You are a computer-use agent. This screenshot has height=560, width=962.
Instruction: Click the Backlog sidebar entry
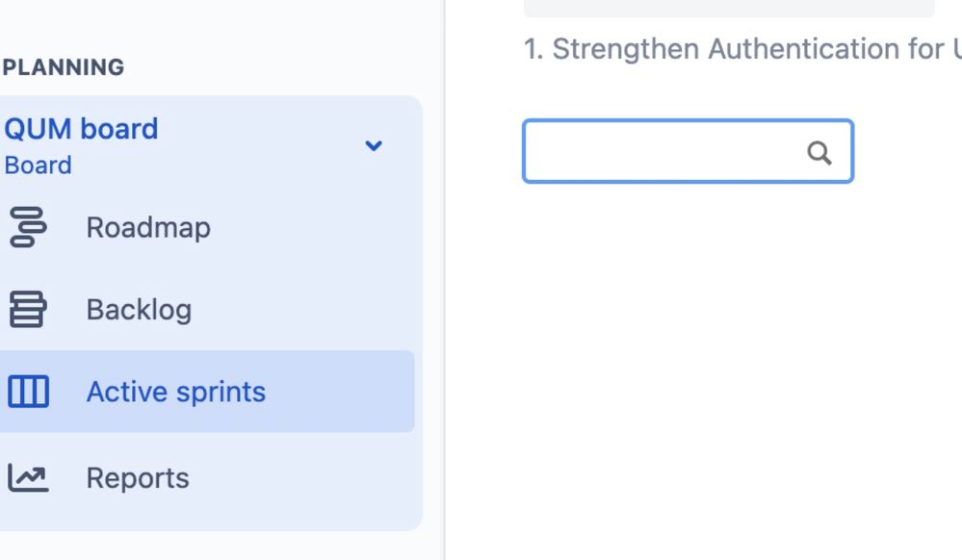tap(139, 309)
